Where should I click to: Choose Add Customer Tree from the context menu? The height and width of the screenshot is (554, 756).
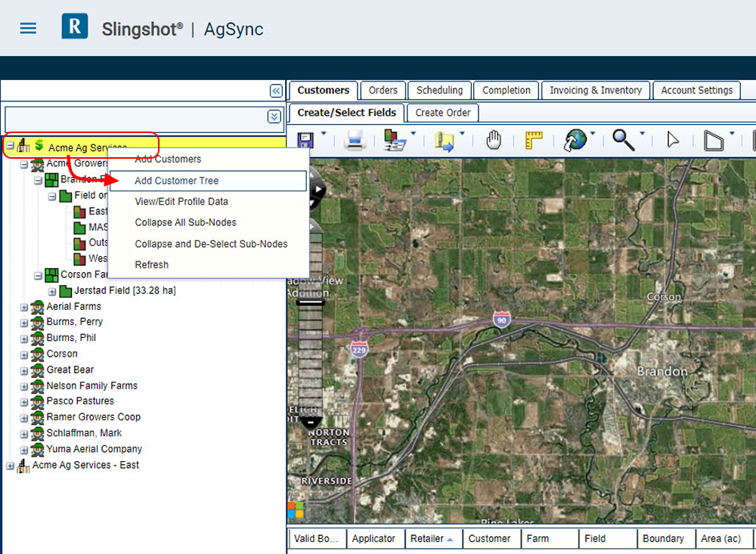pos(209,181)
